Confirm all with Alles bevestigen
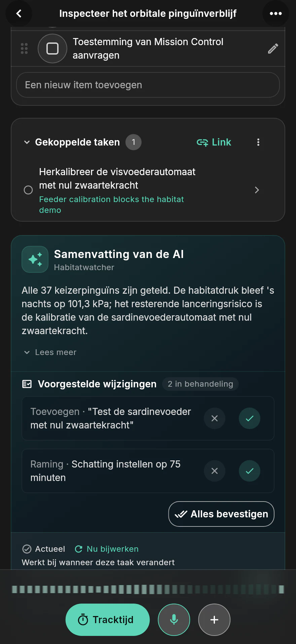This screenshot has width=296, height=644. [221, 514]
